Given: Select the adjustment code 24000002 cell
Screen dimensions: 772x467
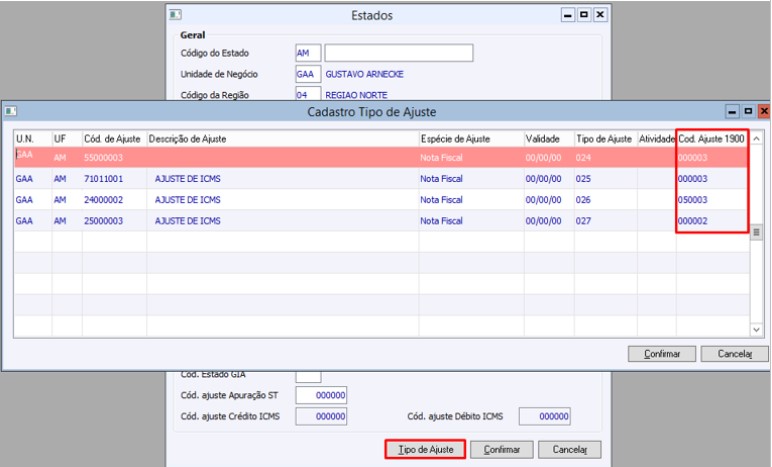Looking at the screenshot, I should [x=103, y=200].
